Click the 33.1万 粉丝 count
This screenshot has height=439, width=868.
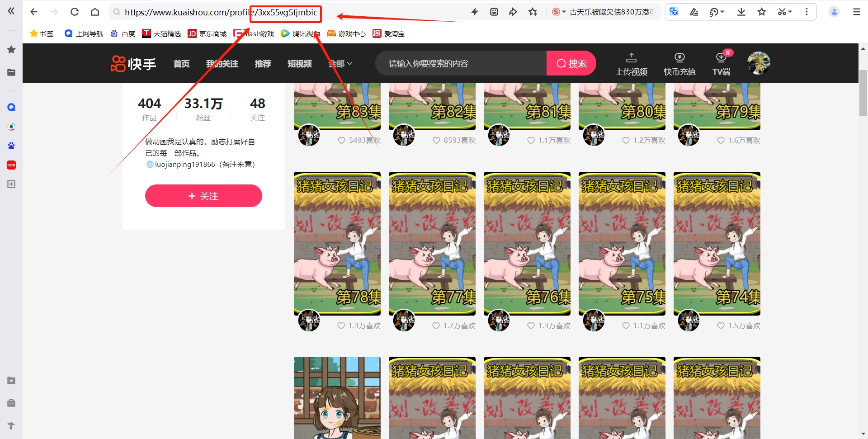tap(203, 109)
